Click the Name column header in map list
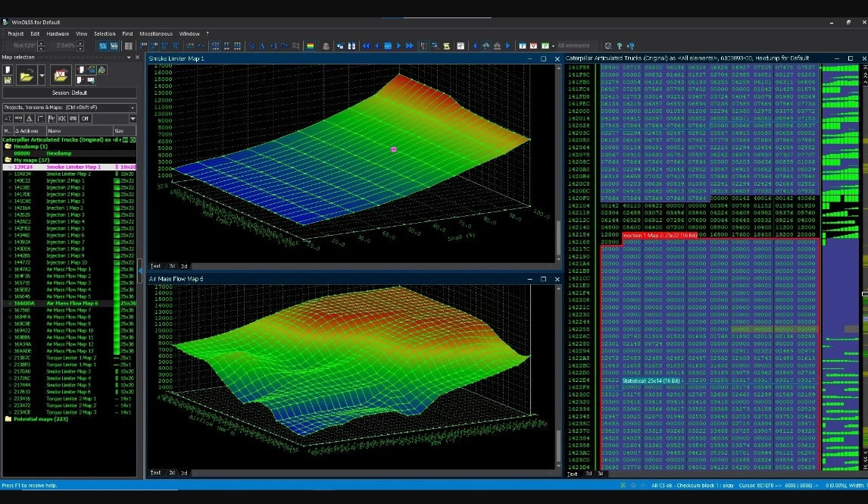Screen dimensions: 868x504 (x=55, y=131)
